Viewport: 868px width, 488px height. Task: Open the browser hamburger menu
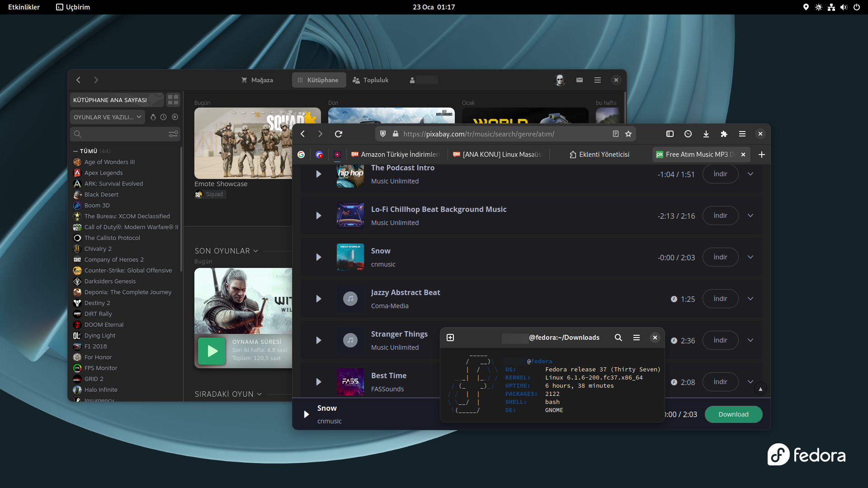[x=742, y=134]
